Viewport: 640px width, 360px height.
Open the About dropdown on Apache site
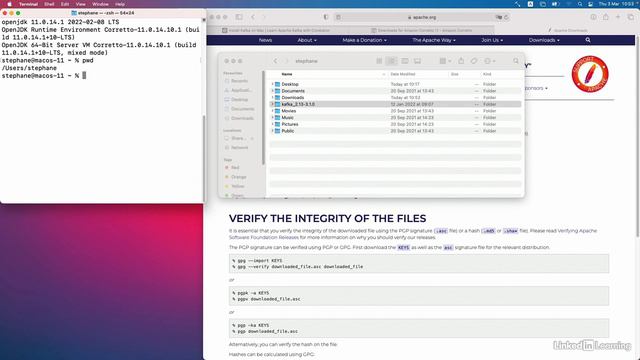point(307,40)
